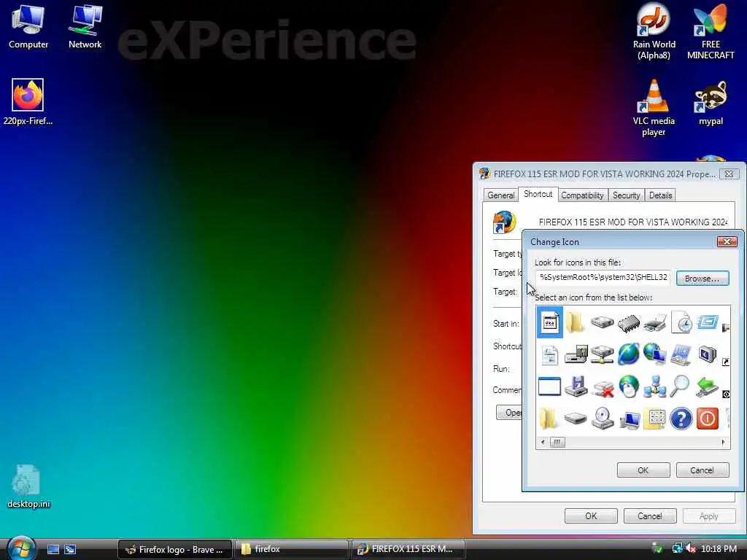Select the blue Run window icon

coord(708,322)
